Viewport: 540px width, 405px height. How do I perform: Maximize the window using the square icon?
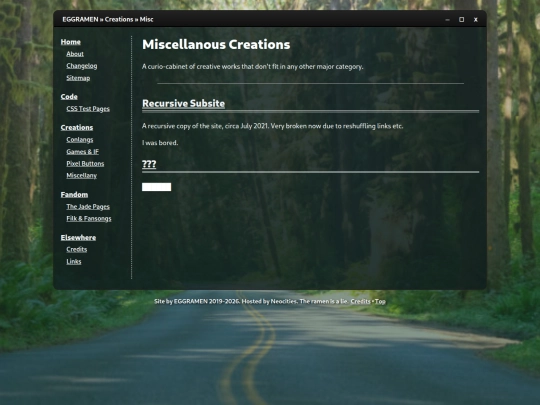461,20
